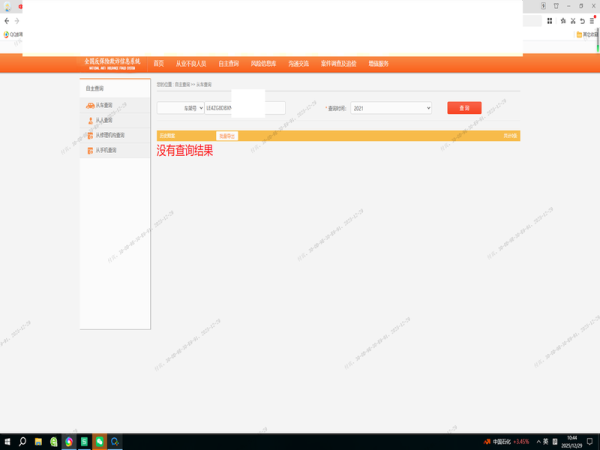Click the 批量导出 button in results header
The width and height of the screenshot is (600, 450).
[x=227, y=135]
